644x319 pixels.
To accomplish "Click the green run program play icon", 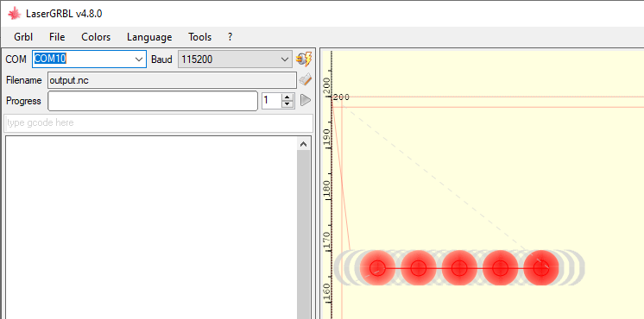I will point(306,100).
